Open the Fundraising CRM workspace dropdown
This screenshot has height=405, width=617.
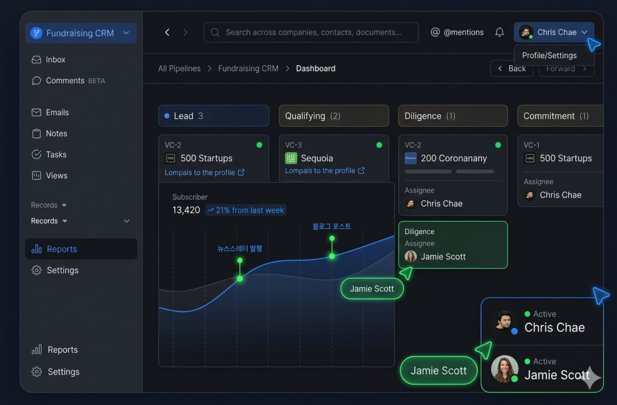[81, 33]
